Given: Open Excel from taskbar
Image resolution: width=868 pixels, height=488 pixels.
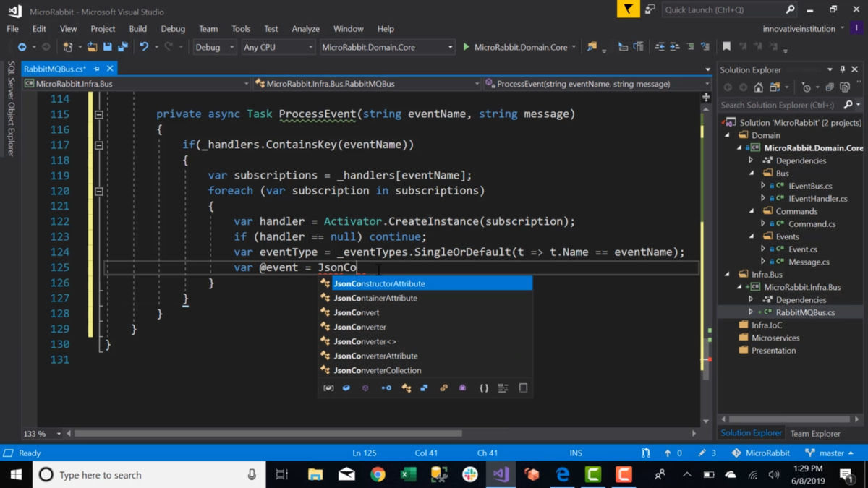Looking at the screenshot, I should pyautogui.click(x=408, y=474).
